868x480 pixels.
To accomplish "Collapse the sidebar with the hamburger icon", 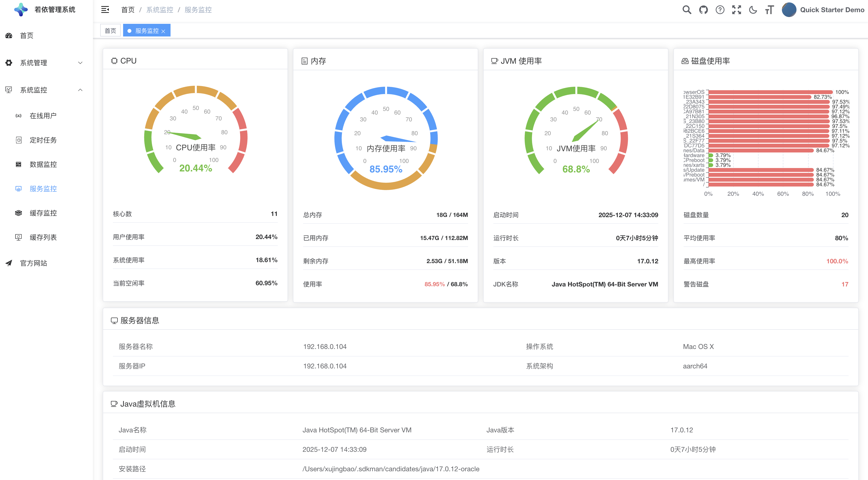I will click(105, 10).
